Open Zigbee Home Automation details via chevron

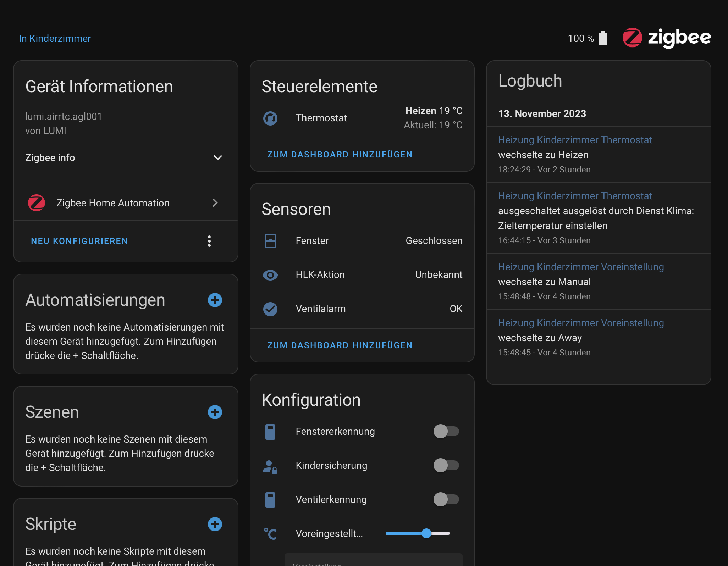pos(215,203)
